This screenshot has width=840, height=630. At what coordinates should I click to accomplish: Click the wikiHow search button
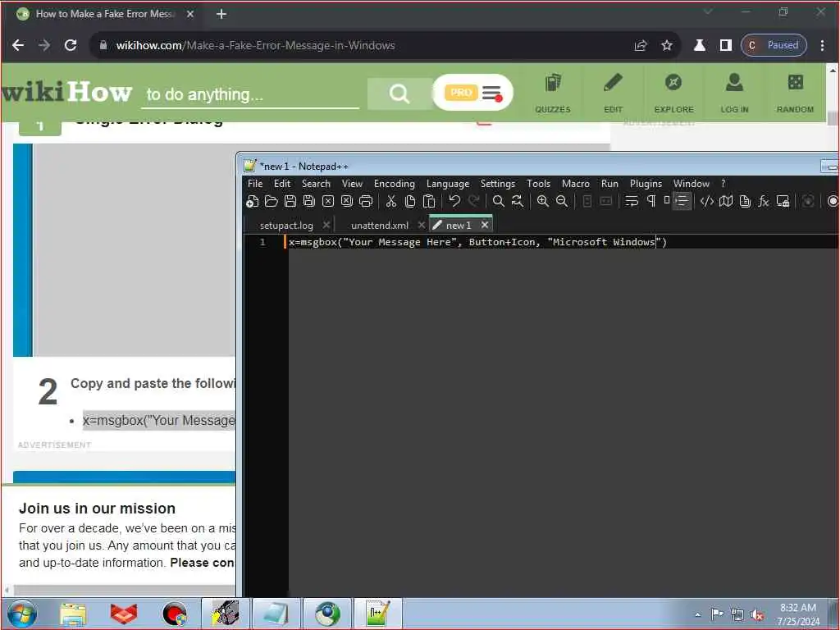tap(399, 94)
